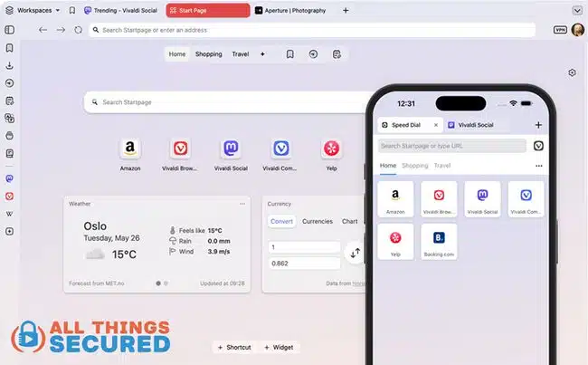The width and height of the screenshot is (588, 365).
Task: Click the bookmark icon beside Workspaces
Action: pyautogui.click(x=72, y=11)
